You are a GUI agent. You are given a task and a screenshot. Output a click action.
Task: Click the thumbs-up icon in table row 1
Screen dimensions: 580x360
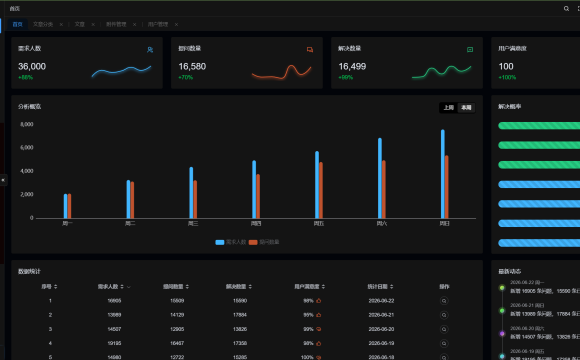point(318,301)
